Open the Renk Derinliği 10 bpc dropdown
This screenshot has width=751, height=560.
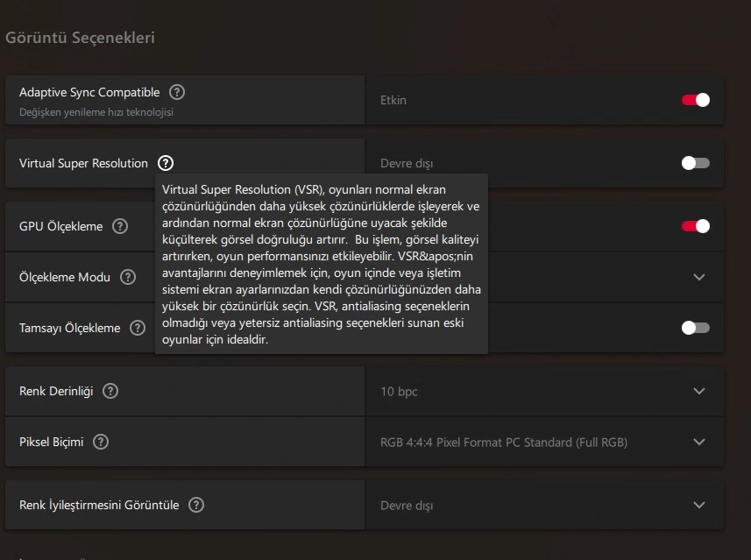[544, 392]
